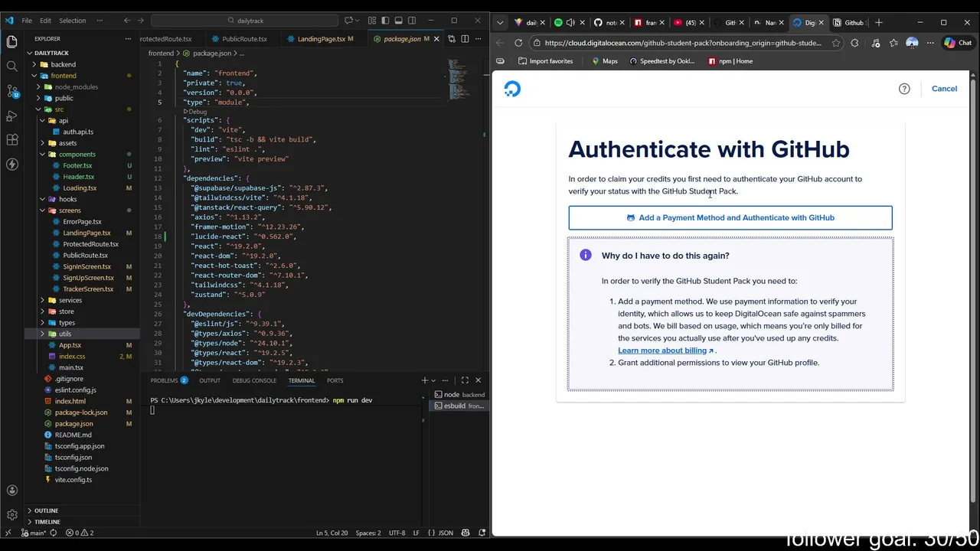This screenshot has width=980, height=551.
Task: Close the package.json editor tab
Action: point(437,39)
